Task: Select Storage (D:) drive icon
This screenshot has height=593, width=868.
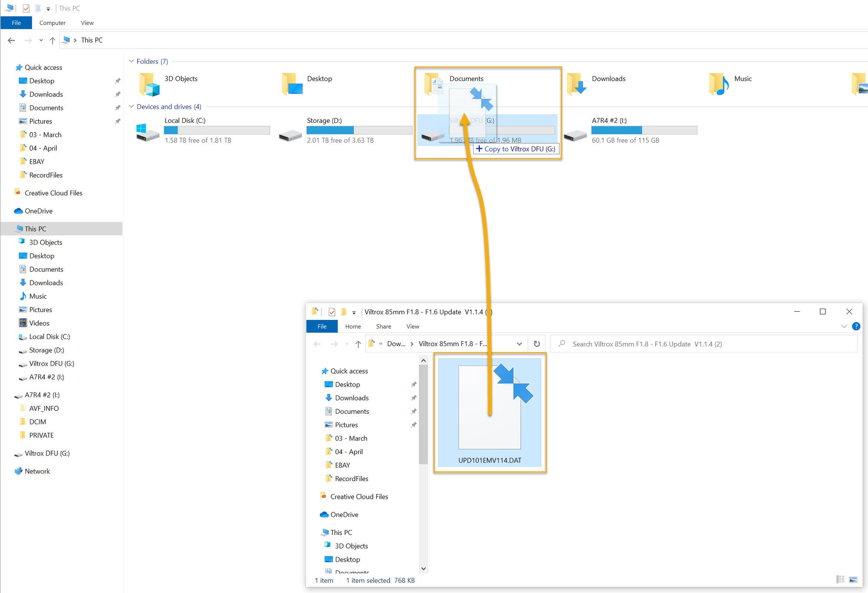Action: click(x=290, y=136)
